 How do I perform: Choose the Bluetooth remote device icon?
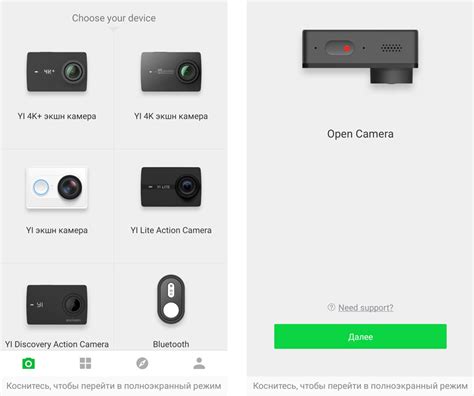tap(171, 300)
